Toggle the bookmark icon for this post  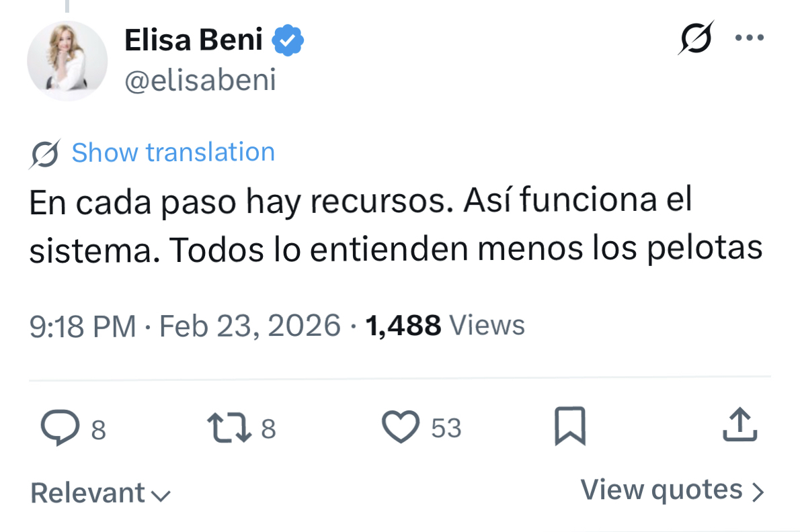pyautogui.click(x=569, y=427)
